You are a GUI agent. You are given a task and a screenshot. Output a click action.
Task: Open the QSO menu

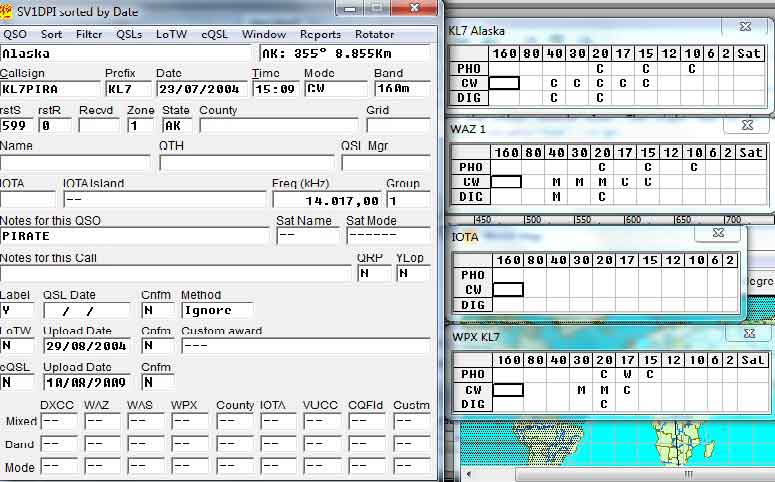click(15, 34)
